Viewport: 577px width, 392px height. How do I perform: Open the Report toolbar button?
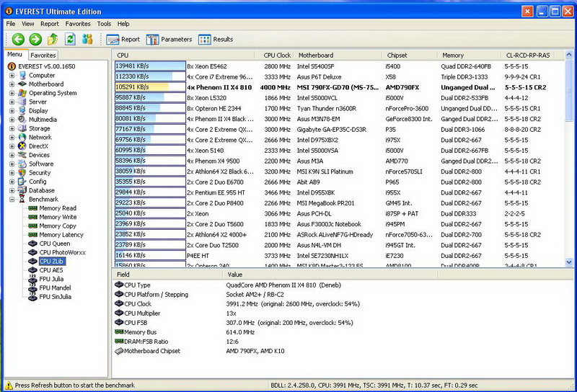pyautogui.click(x=123, y=40)
